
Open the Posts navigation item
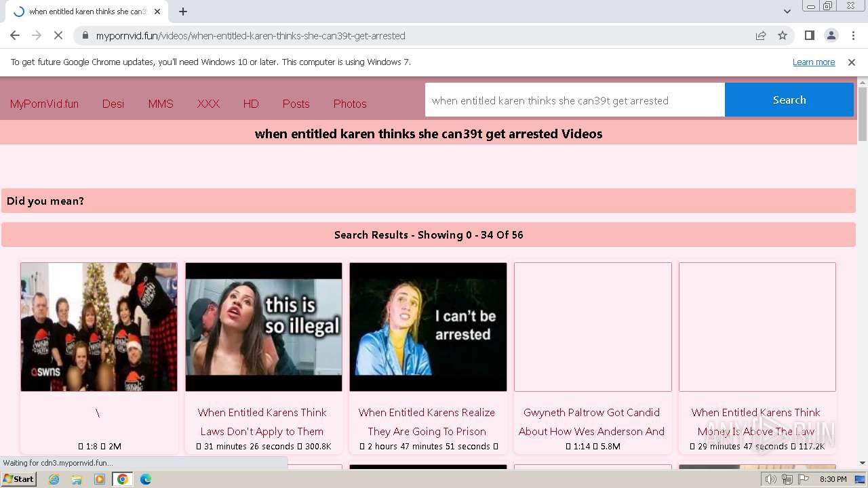[296, 104]
